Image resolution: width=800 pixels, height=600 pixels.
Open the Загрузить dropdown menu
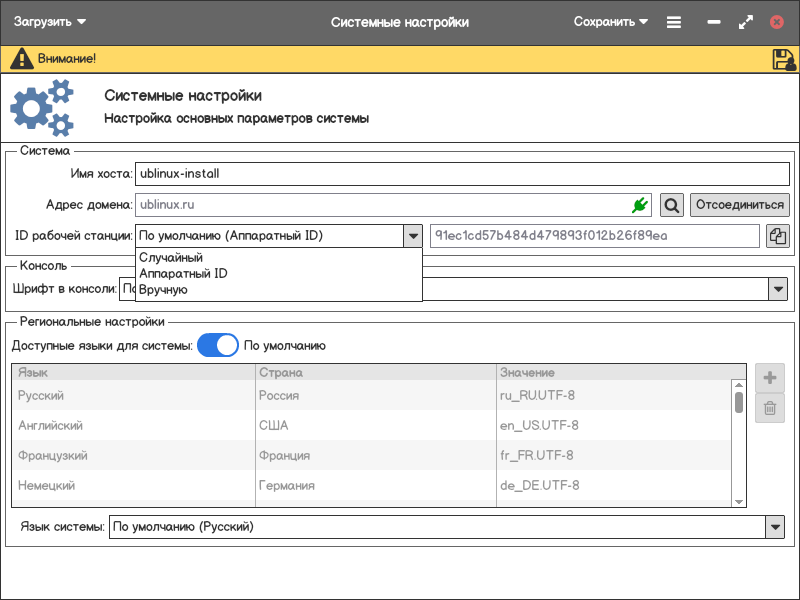click(x=50, y=22)
